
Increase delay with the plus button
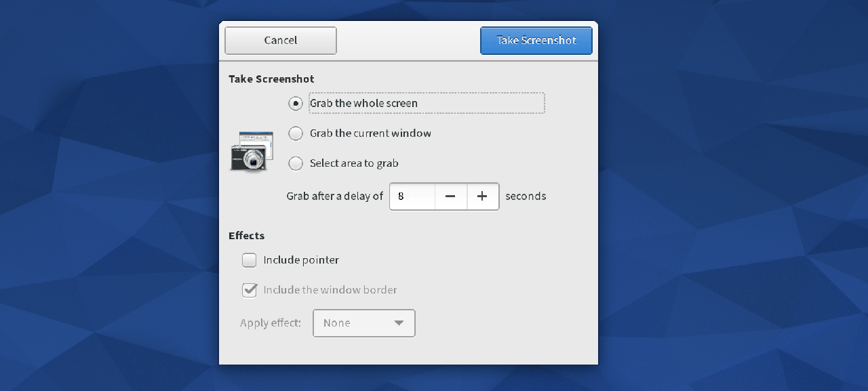[482, 197]
